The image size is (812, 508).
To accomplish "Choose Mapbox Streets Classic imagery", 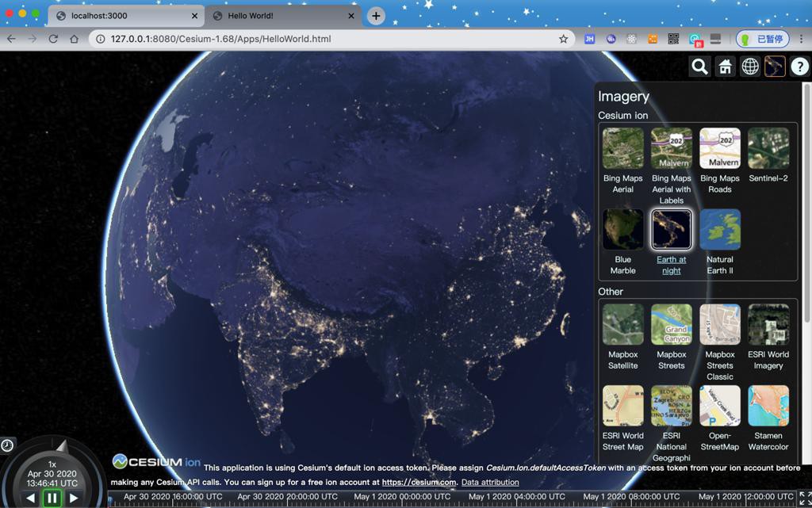I will (720, 324).
